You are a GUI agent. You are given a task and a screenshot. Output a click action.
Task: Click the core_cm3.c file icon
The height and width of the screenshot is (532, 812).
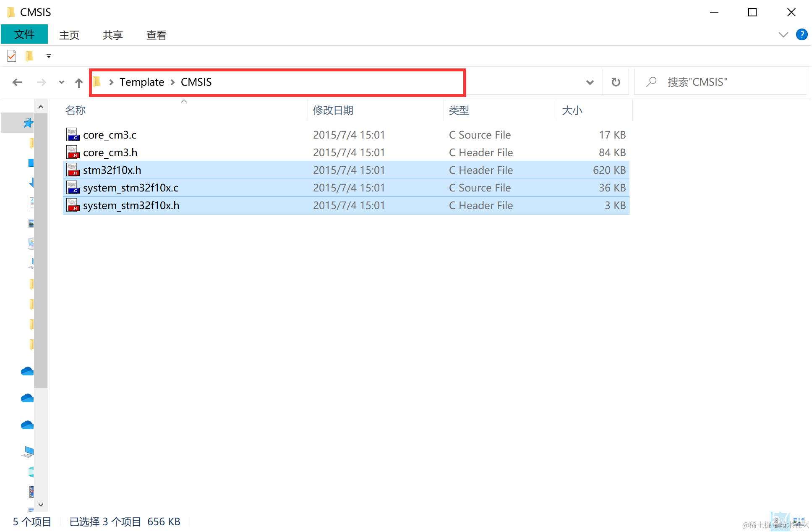(x=73, y=135)
